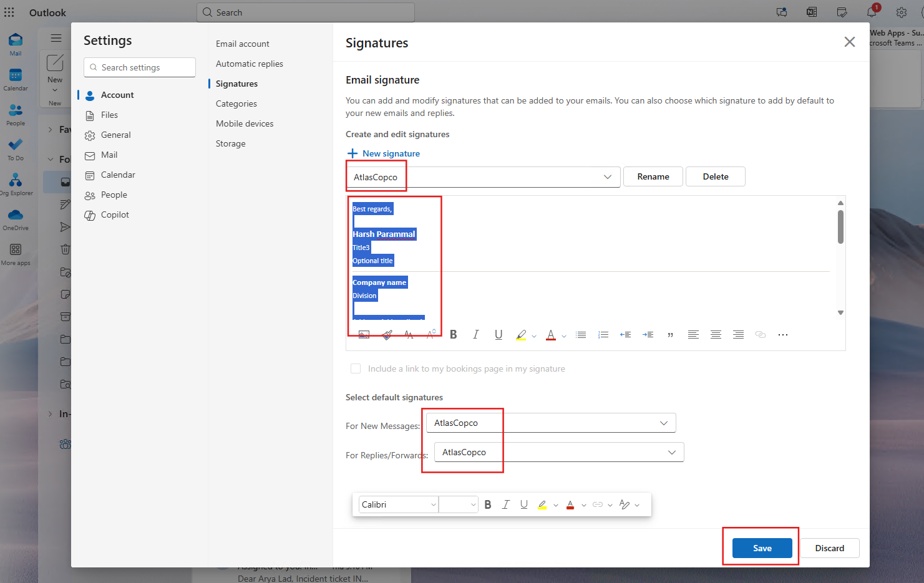The height and width of the screenshot is (583, 924).
Task: Insert numbered list in signature
Action: coord(603,335)
